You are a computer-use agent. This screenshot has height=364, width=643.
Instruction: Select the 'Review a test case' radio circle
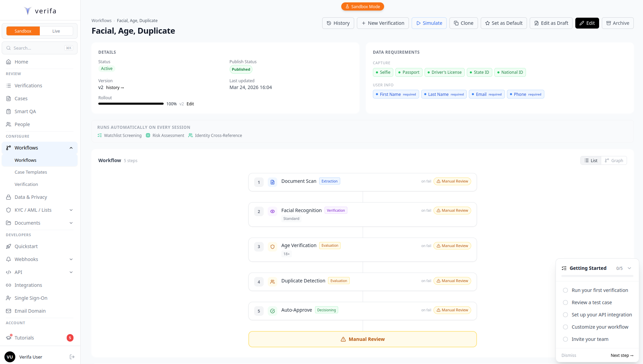coord(565,302)
